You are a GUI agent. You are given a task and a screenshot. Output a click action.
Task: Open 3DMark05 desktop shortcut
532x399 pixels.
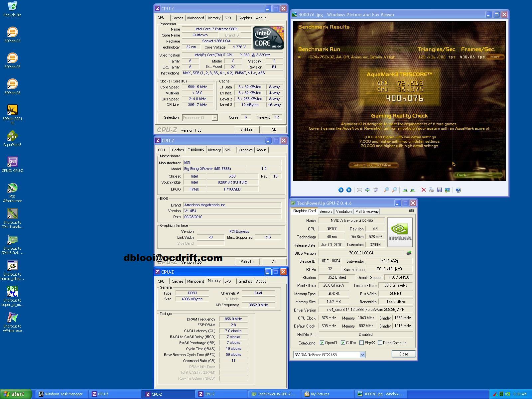click(12, 61)
